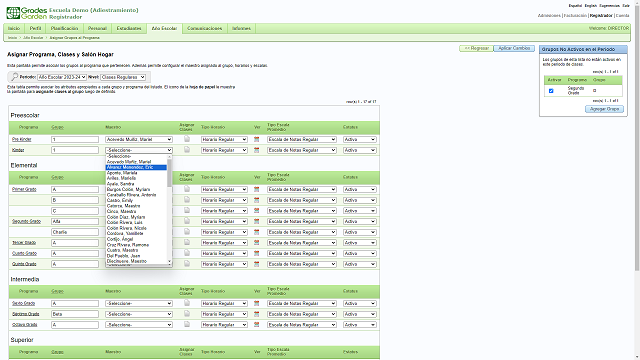Click the << Regresar button

[x=476, y=48]
